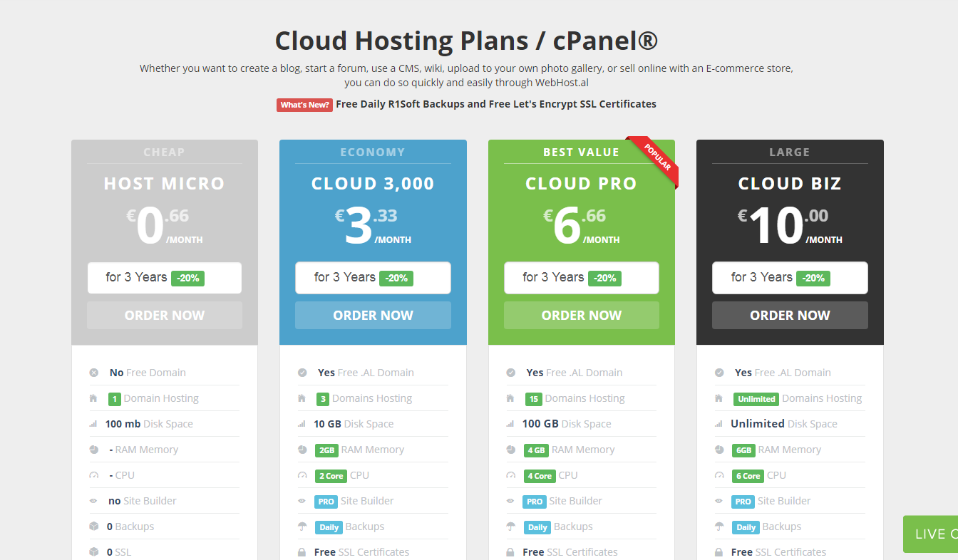Click the gauge icon beside 2 Core CPU
The image size is (958, 560).
tap(302, 475)
